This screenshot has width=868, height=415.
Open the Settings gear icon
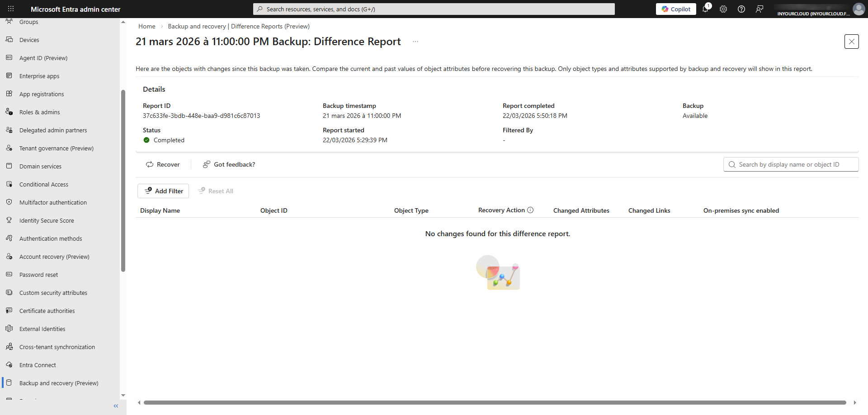pyautogui.click(x=723, y=9)
